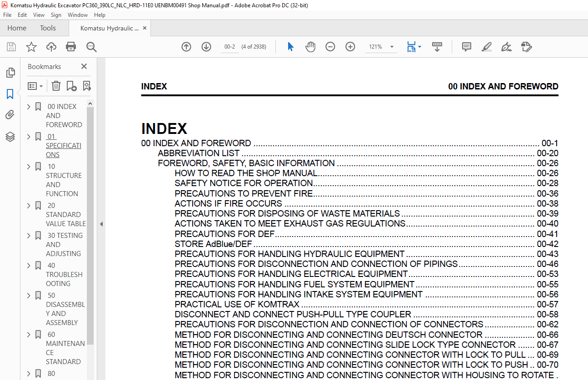Open the View menu
588x380 pixels.
tap(39, 15)
